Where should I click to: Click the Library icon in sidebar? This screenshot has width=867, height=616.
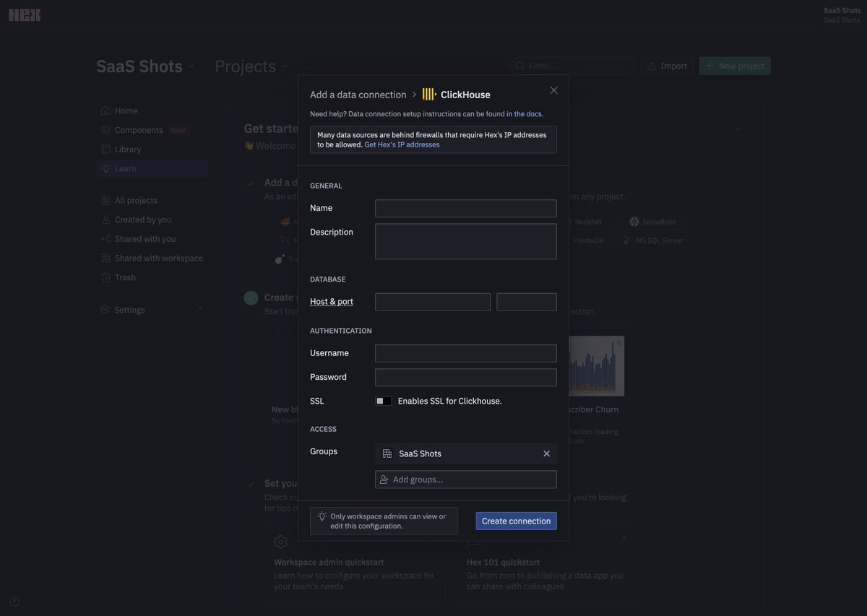click(105, 149)
